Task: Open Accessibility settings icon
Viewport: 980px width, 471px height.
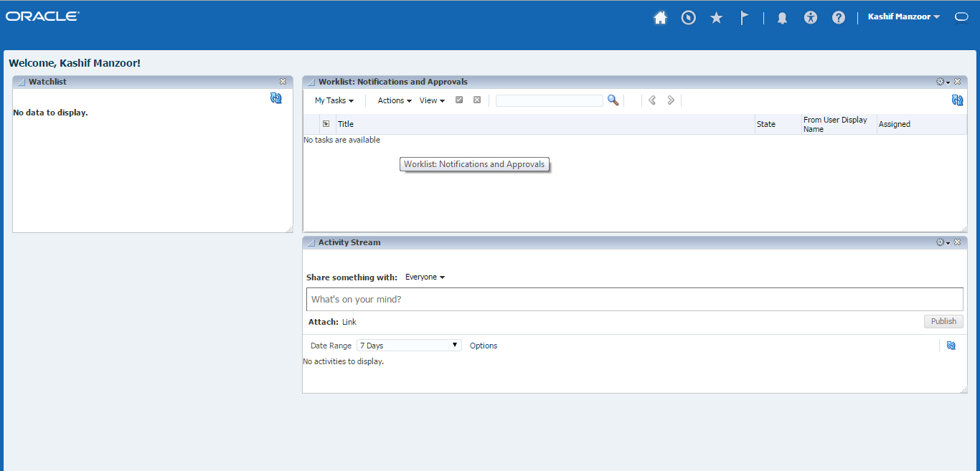Action: [x=811, y=18]
